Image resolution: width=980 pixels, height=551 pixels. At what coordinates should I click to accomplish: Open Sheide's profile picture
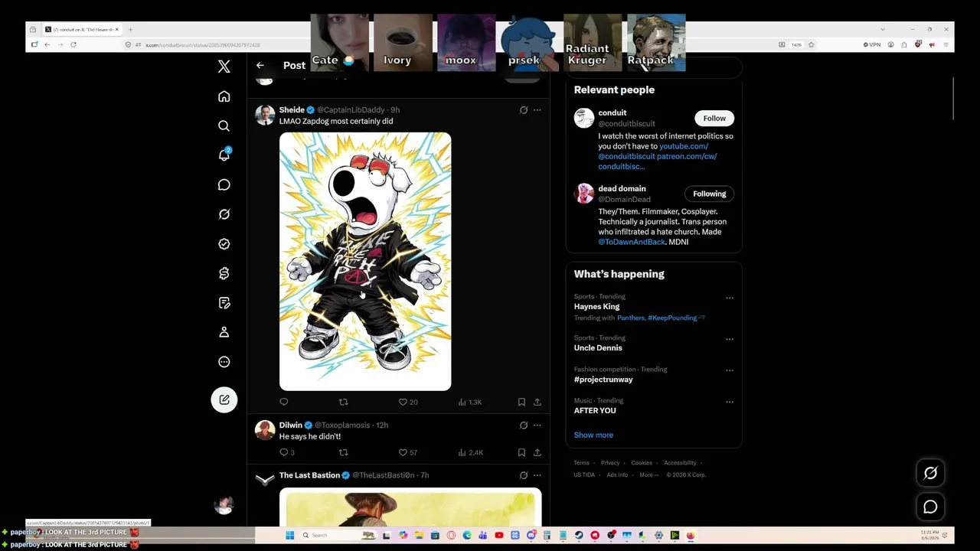[265, 115]
